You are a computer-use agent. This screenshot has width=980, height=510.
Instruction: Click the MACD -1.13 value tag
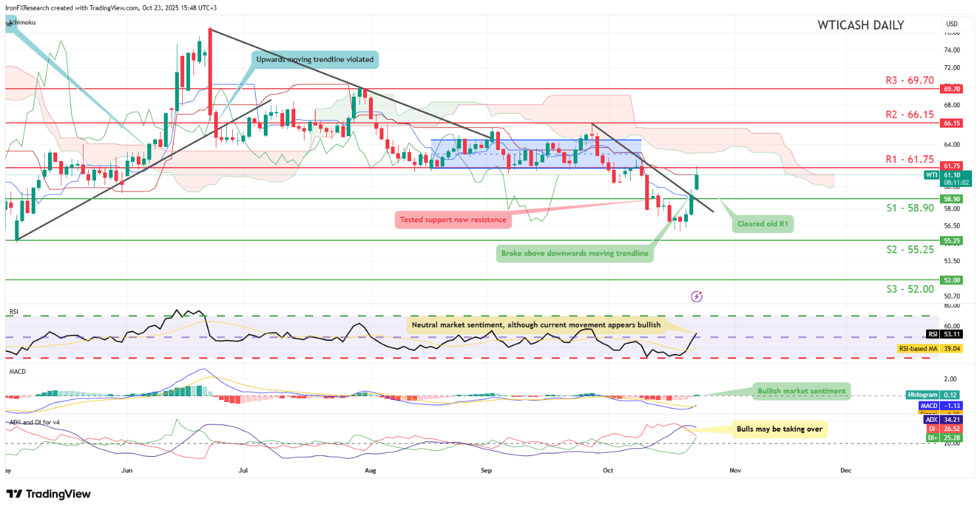[941, 406]
